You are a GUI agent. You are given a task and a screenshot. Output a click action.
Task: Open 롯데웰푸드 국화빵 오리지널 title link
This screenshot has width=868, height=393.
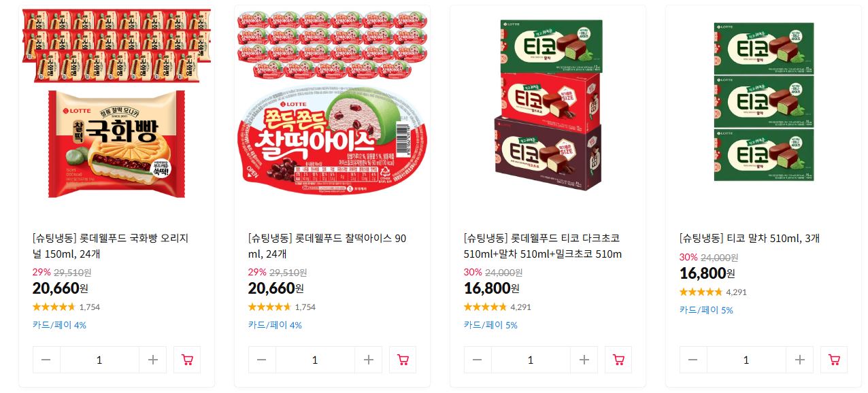pos(110,246)
